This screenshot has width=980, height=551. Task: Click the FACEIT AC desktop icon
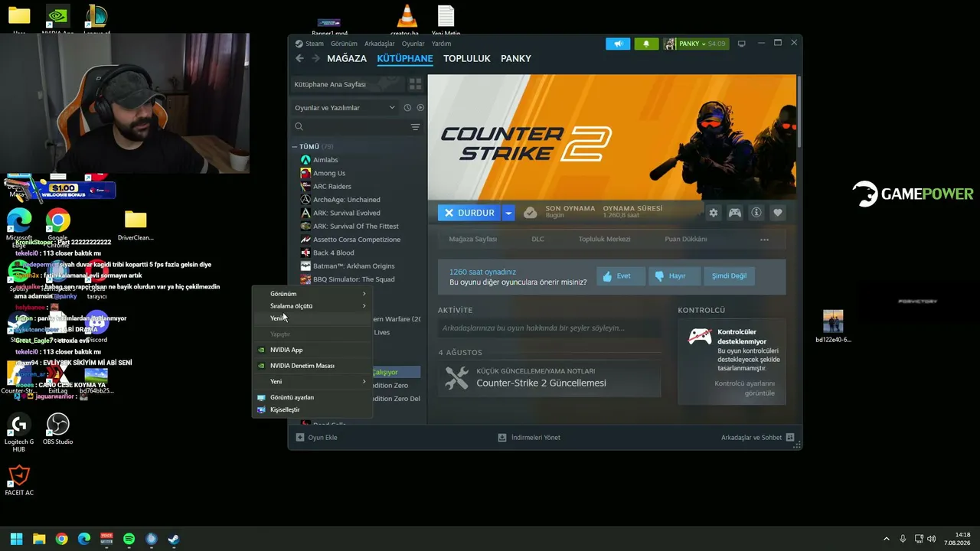[19, 481]
